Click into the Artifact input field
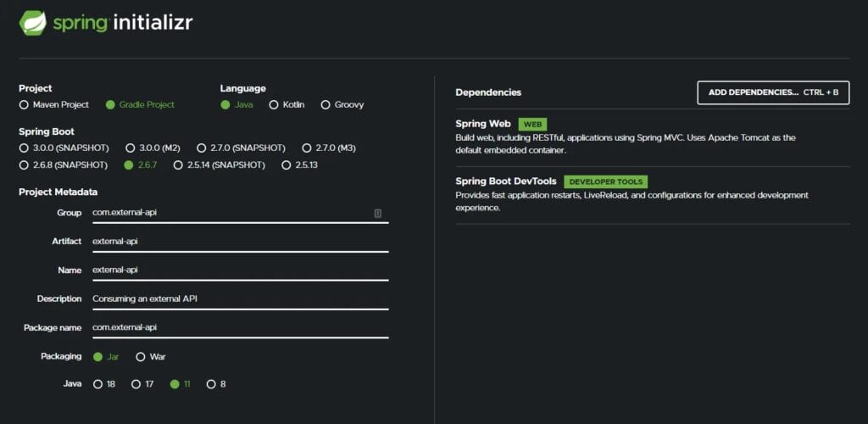Image resolution: width=868 pixels, height=424 pixels. (240, 242)
